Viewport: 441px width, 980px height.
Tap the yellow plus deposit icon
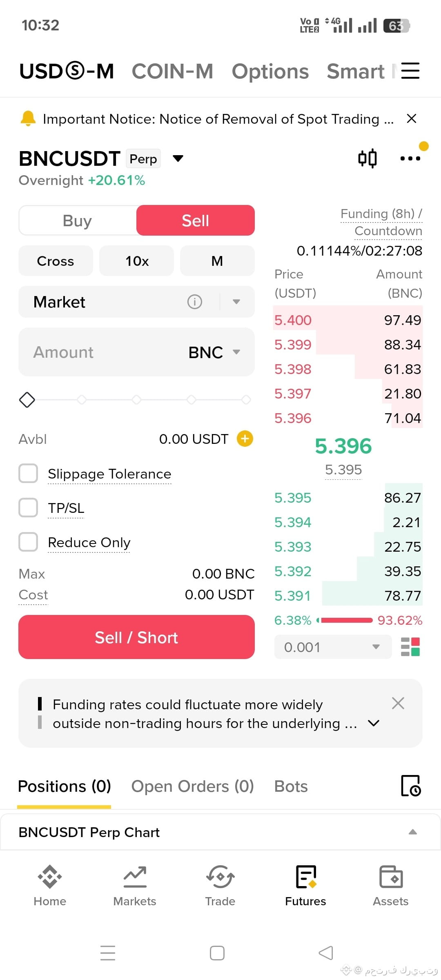(245, 439)
